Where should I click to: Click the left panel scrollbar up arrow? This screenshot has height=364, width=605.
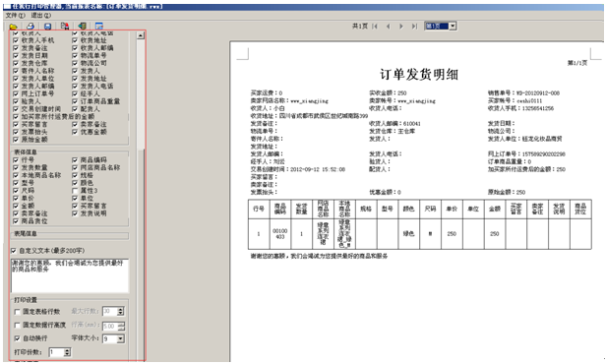(141, 35)
